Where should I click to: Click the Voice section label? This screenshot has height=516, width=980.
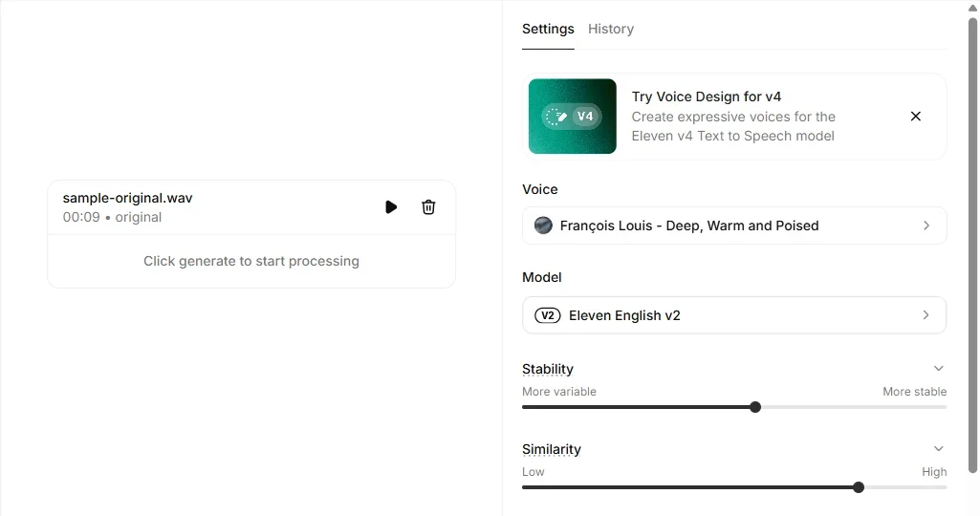(540, 189)
